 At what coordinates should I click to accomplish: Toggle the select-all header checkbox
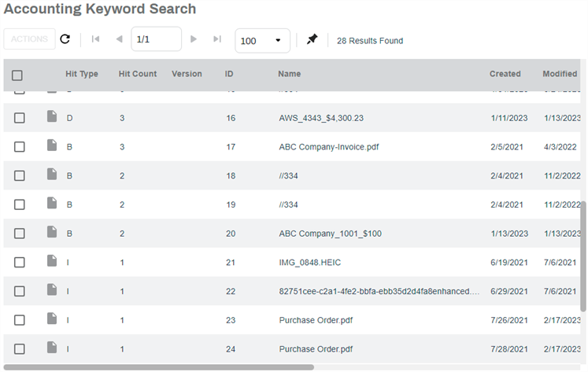[x=17, y=76]
